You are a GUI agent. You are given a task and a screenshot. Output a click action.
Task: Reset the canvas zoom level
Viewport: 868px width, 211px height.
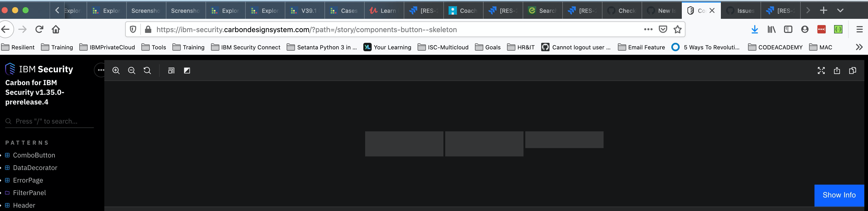point(147,71)
